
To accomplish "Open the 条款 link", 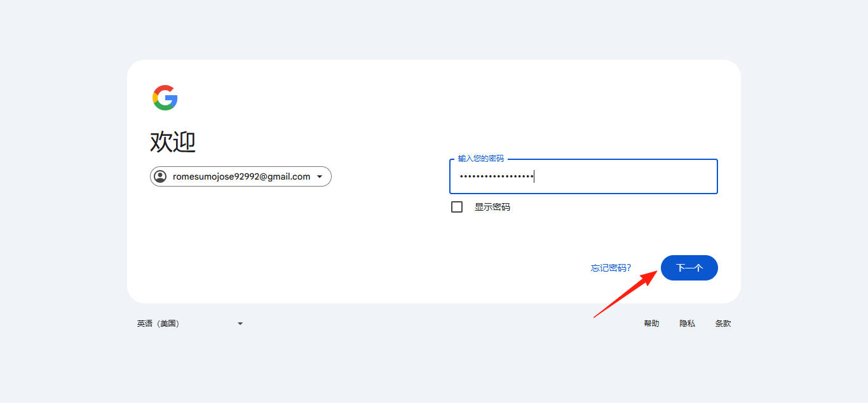I will pos(722,323).
